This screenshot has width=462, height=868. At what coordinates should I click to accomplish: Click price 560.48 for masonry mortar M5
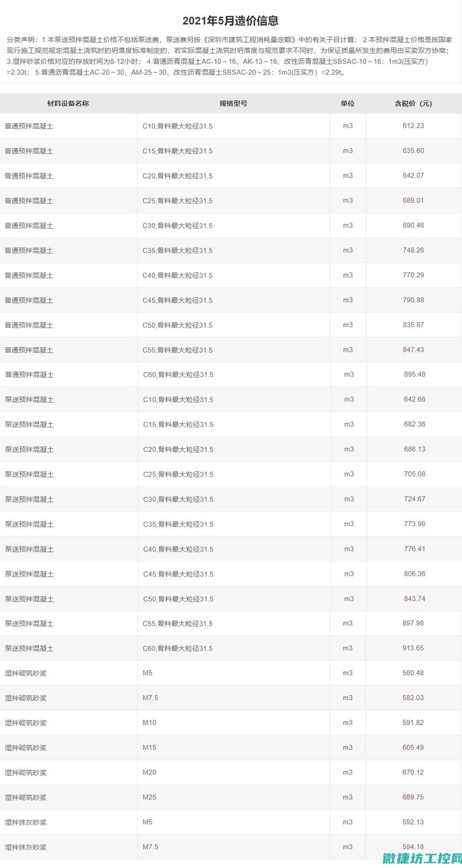(413, 673)
